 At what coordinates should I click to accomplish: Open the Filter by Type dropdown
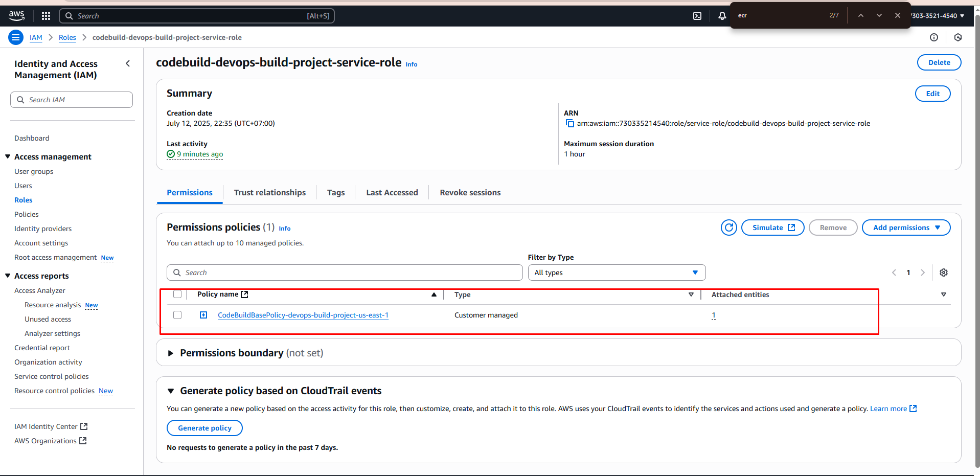pos(617,273)
